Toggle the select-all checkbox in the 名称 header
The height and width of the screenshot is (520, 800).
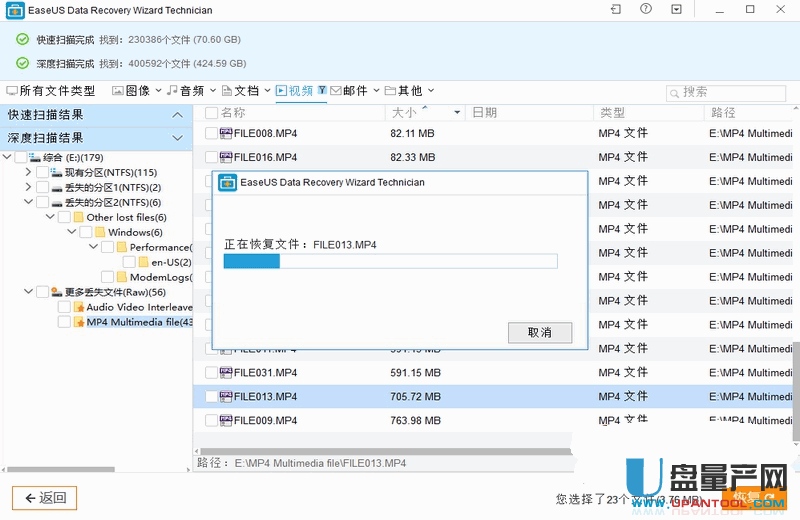[211, 113]
